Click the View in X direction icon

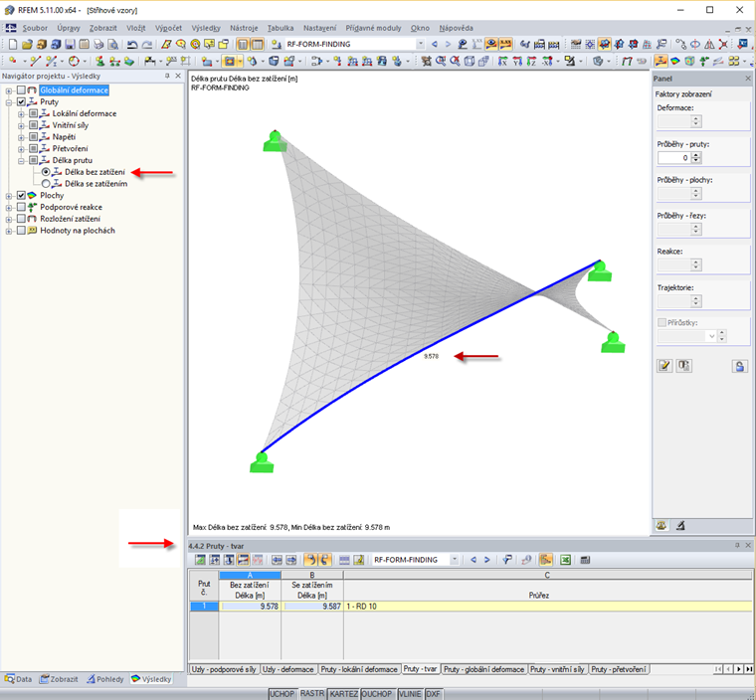[x=503, y=62]
